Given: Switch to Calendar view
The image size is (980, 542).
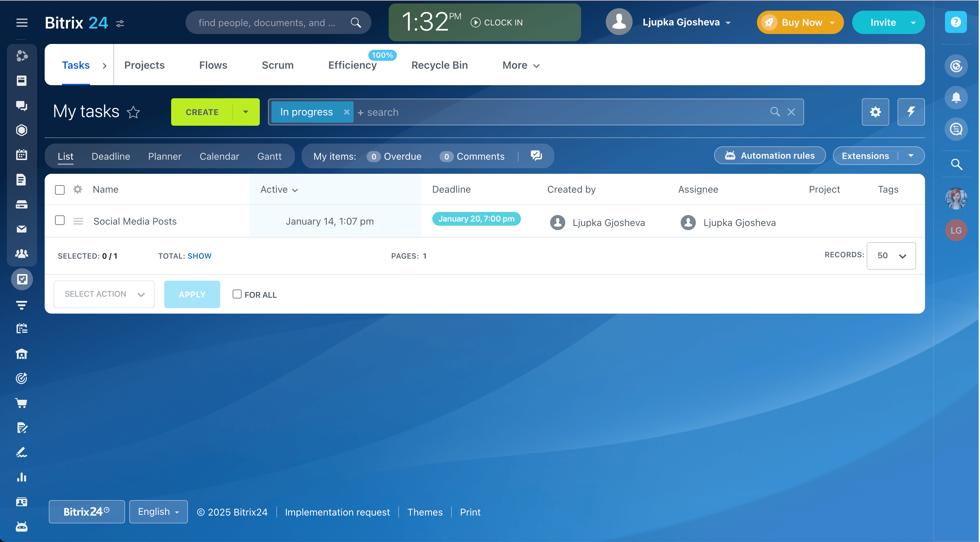Looking at the screenshot, I should point(219,156).
